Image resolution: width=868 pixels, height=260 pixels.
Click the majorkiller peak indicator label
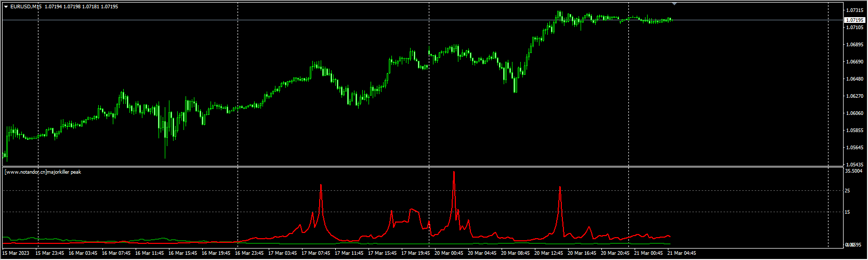click(x=43, y=172)
